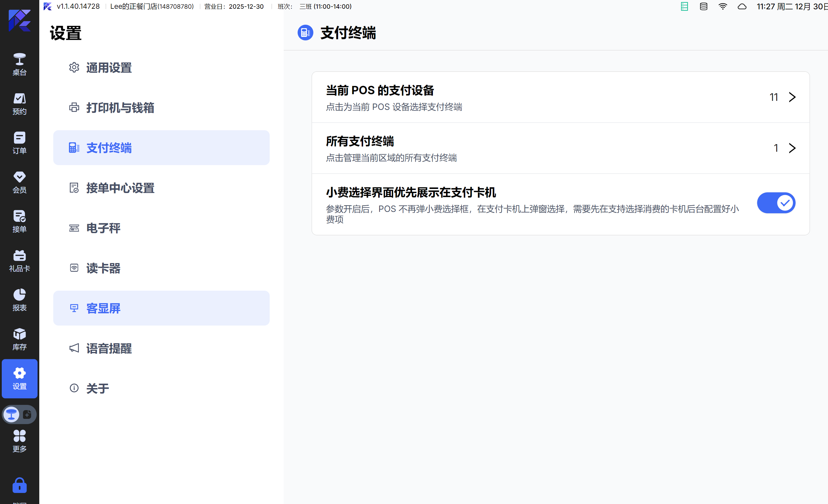Select the 礼品卡 gift card icon

click(x=19, y=260)
